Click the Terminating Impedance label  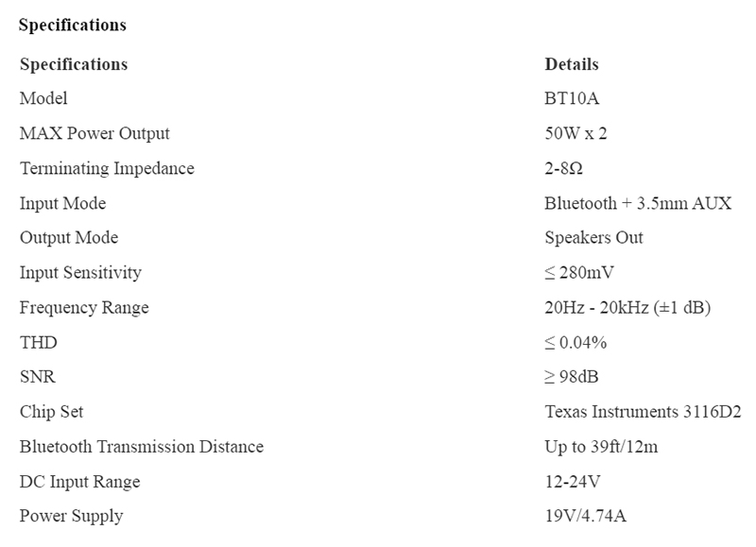coord(107,168)
